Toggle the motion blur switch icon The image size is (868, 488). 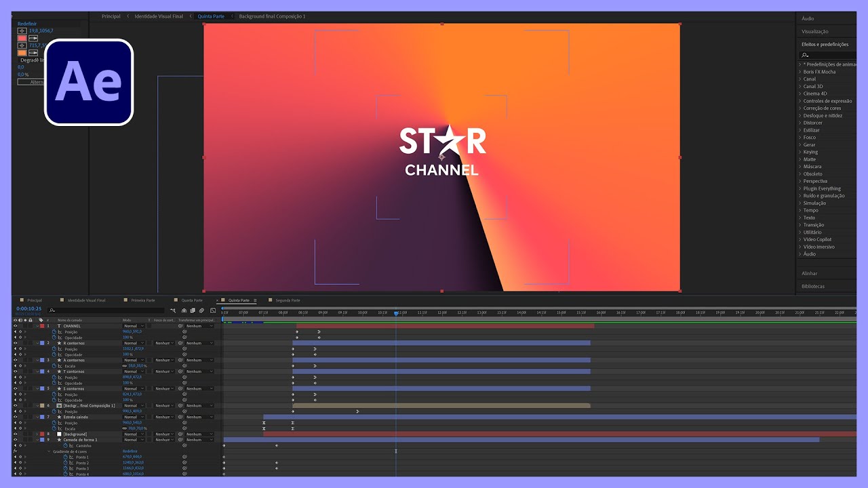[201, 310]
